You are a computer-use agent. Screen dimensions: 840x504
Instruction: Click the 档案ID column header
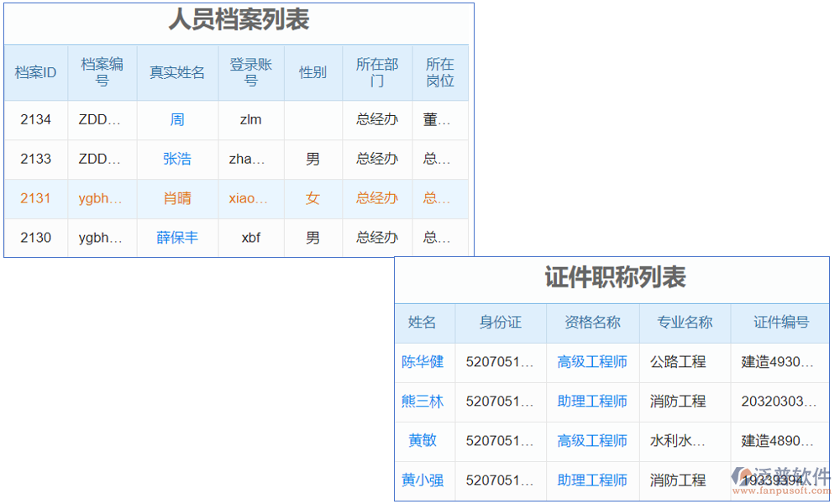coord(36,72)
